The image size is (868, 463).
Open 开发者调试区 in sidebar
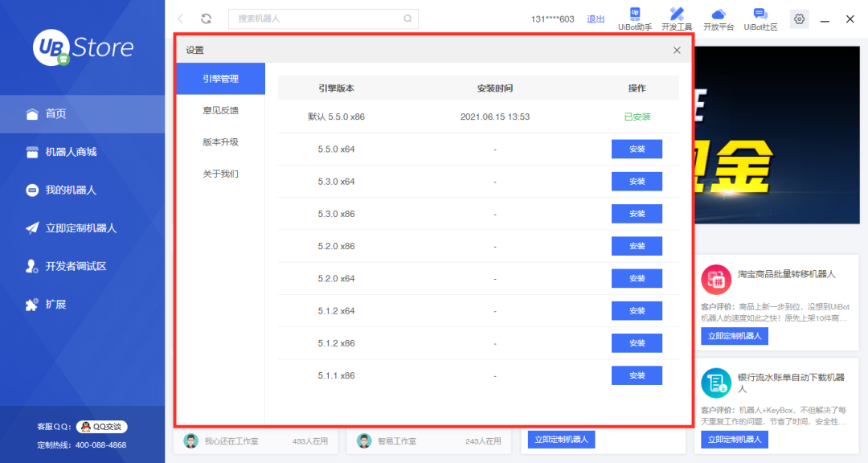tap(83, 266)
